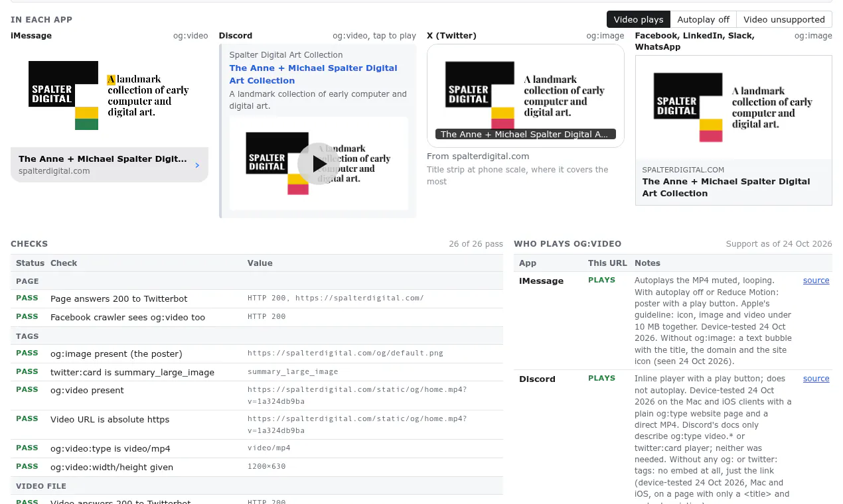843x504 pixels.
Task: Click "Spalter Digital Art Collection" site name in Discord
Action: coord(286,55)
